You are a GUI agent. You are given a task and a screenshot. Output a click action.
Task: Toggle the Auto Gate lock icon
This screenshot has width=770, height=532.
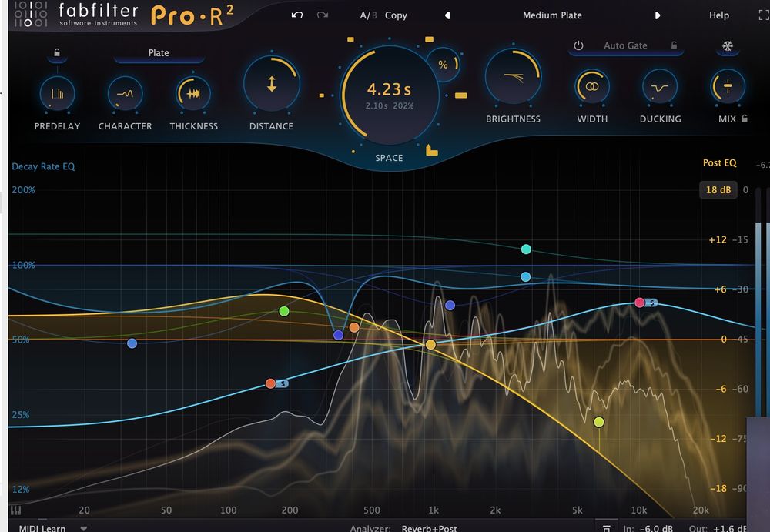pyautogui.click(x=675, y=45)
